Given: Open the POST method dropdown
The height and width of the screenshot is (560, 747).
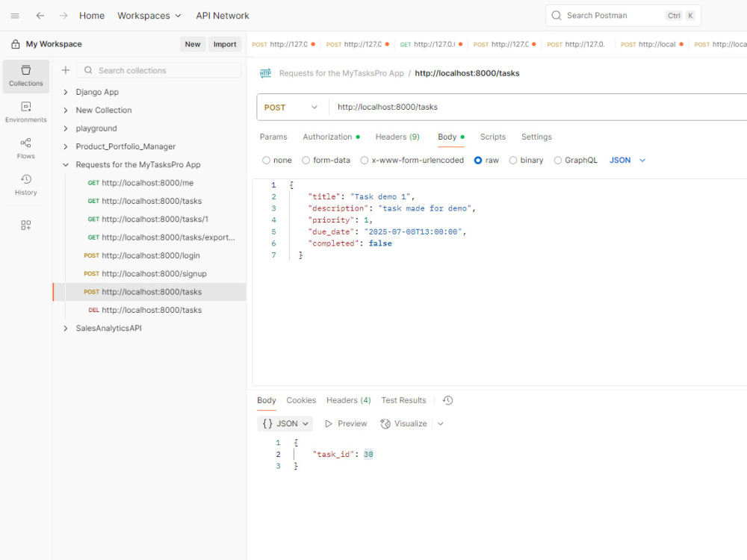Looking at the screenshot, I should 291,107.
